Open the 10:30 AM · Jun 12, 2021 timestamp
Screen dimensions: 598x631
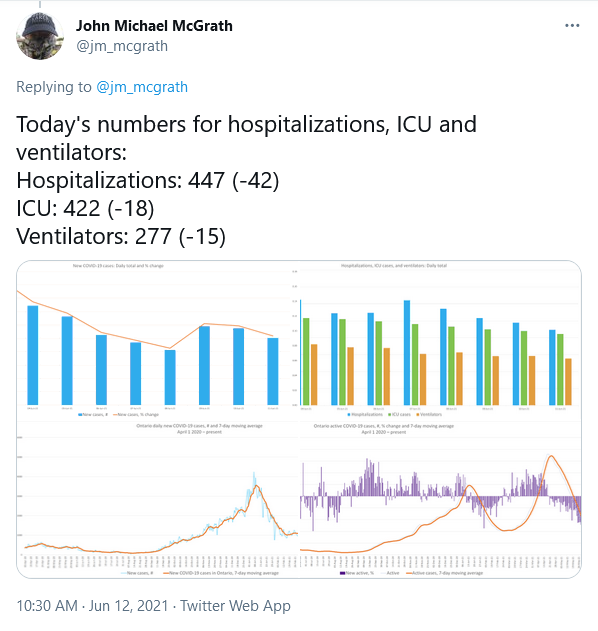[92, 606]
